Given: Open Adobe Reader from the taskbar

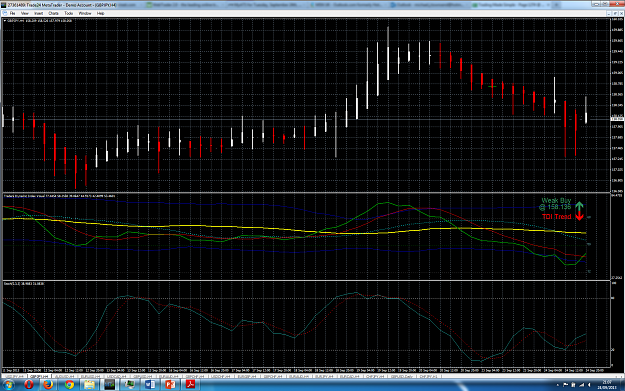Looking at the screenshot, I should (x=191, y=385).
